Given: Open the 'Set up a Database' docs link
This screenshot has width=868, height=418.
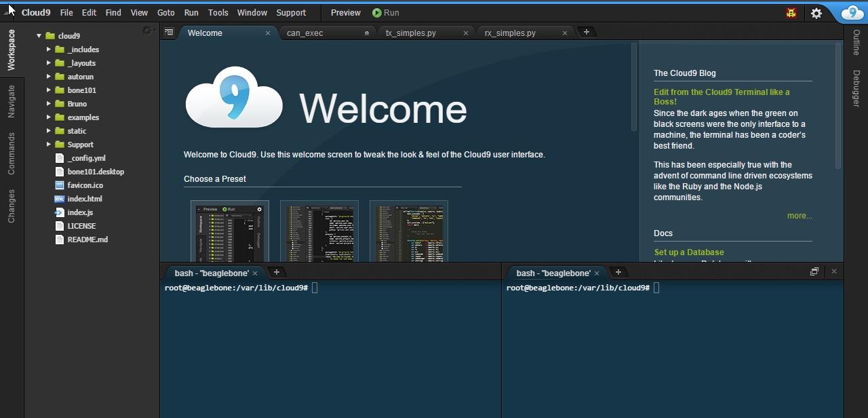Looking at the screenshot, I should point(689,252).
